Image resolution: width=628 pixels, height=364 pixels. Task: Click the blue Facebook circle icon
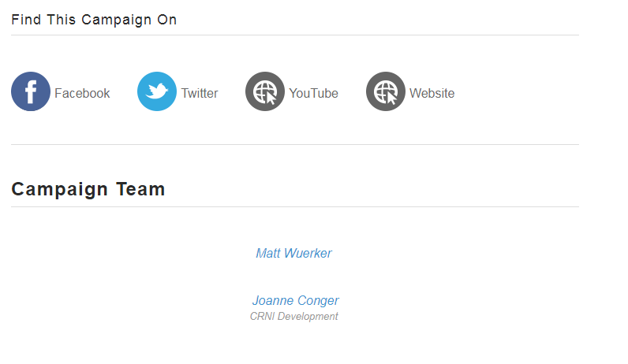point(31,91)
